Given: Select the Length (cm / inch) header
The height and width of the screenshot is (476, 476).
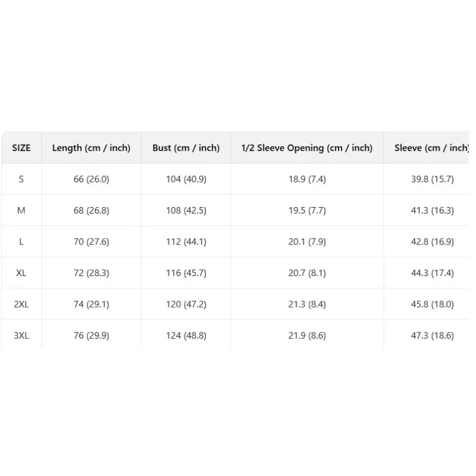Looking at the screenshot, I should pos(92,148).
